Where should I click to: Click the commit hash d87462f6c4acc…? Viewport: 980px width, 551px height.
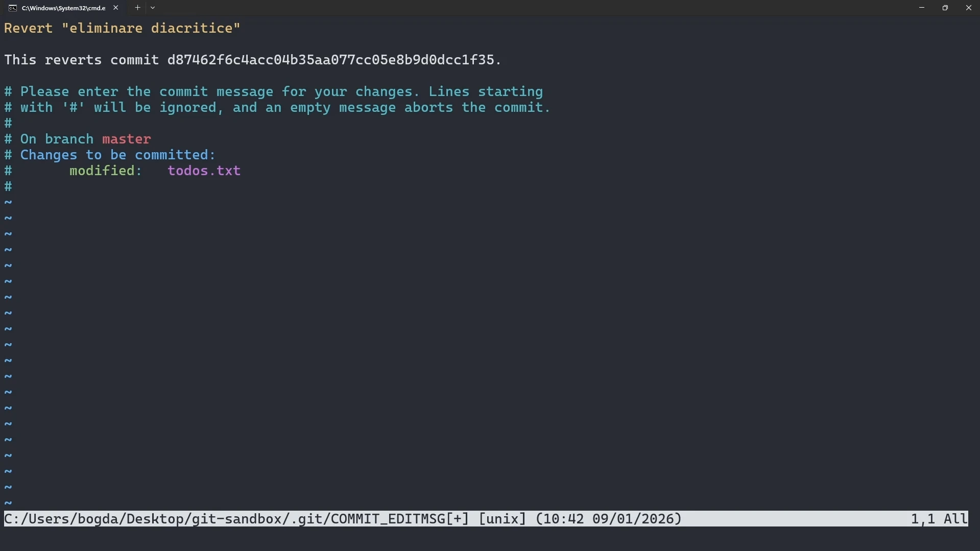(330, 60)
